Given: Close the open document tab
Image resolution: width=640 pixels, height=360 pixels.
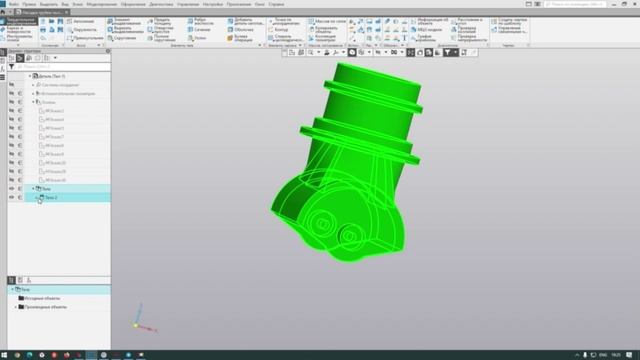Looking at the screenshot, I should click(67, 12).
